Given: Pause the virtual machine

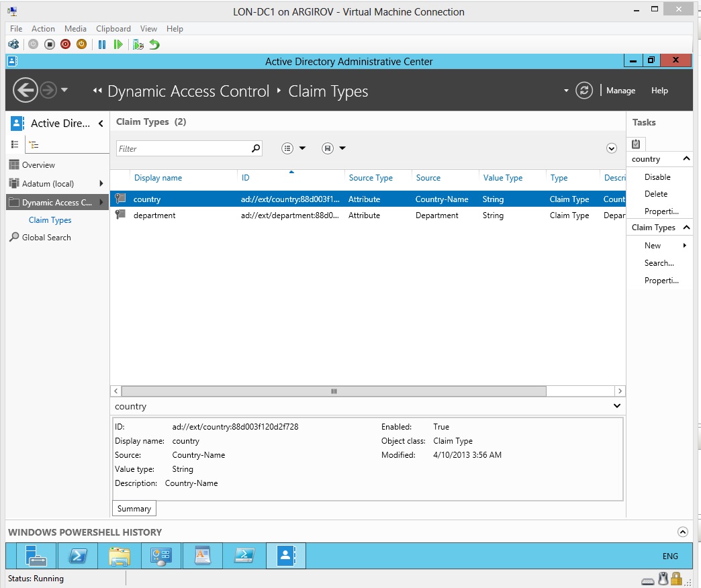Looking at the screenshot, I should (102, 44).
